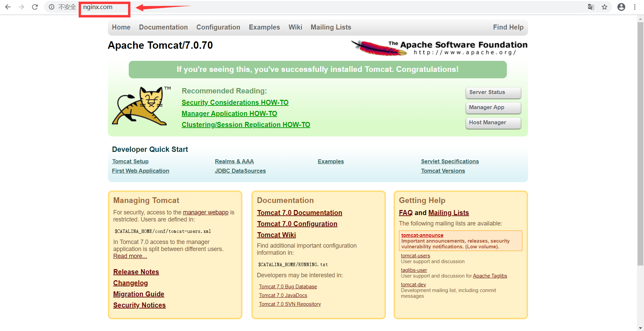Image resolution: width=644 pixels, height=331 pixels.
Task: Open Mailing Lists link in Getting Help
Action: coord(448,213)
